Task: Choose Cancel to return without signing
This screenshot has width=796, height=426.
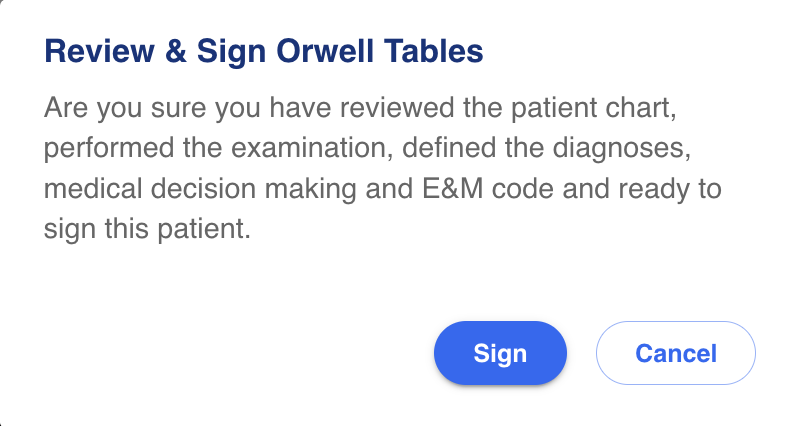Action: (675, 353)
